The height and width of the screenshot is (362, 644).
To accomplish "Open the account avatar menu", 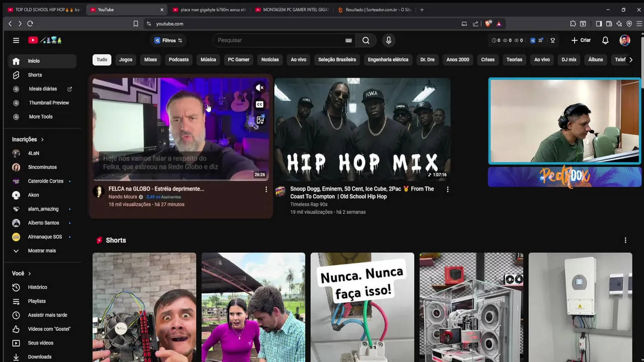I will pyautogui.click(x=625, y=40).
